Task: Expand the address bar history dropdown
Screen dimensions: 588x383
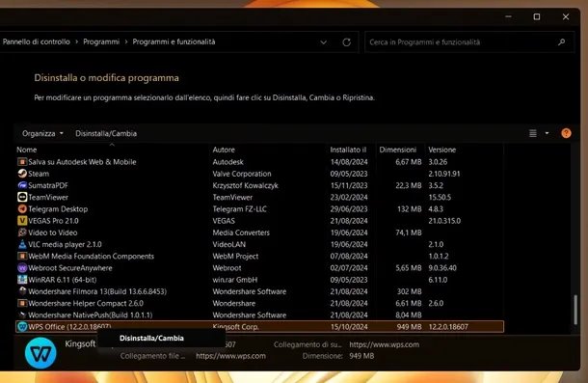Action: pyautogui.click(x=323, y=42)
